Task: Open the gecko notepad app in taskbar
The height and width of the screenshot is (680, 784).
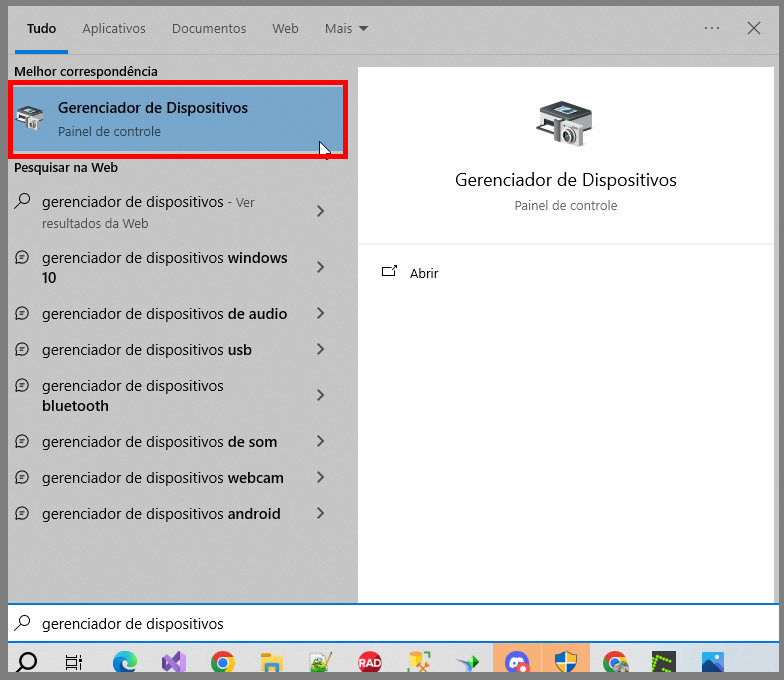Action: [x=320, y=662]
